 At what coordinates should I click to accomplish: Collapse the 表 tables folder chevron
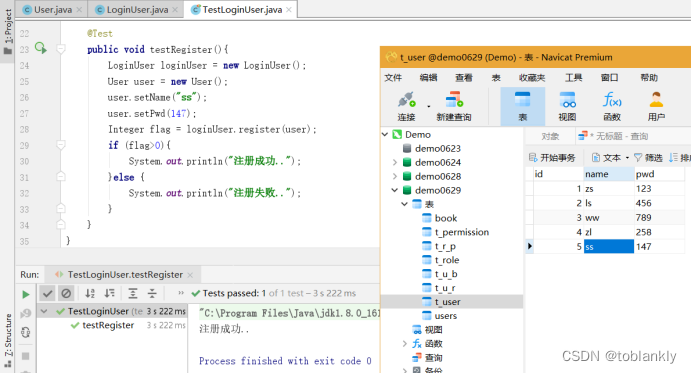tap(404, 204)
